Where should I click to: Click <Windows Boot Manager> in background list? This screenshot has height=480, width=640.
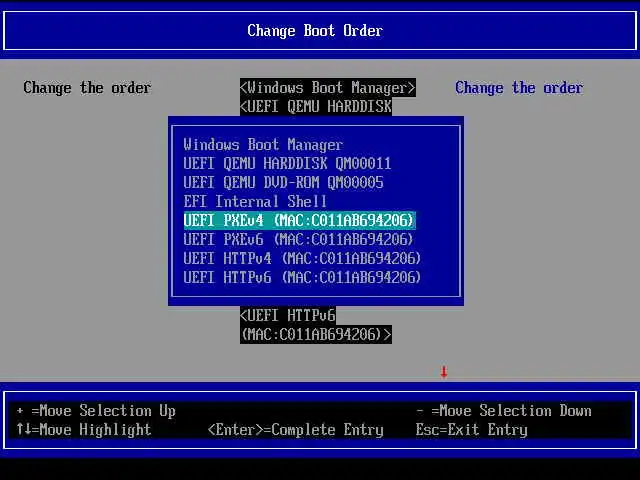(x=328, y=88)
